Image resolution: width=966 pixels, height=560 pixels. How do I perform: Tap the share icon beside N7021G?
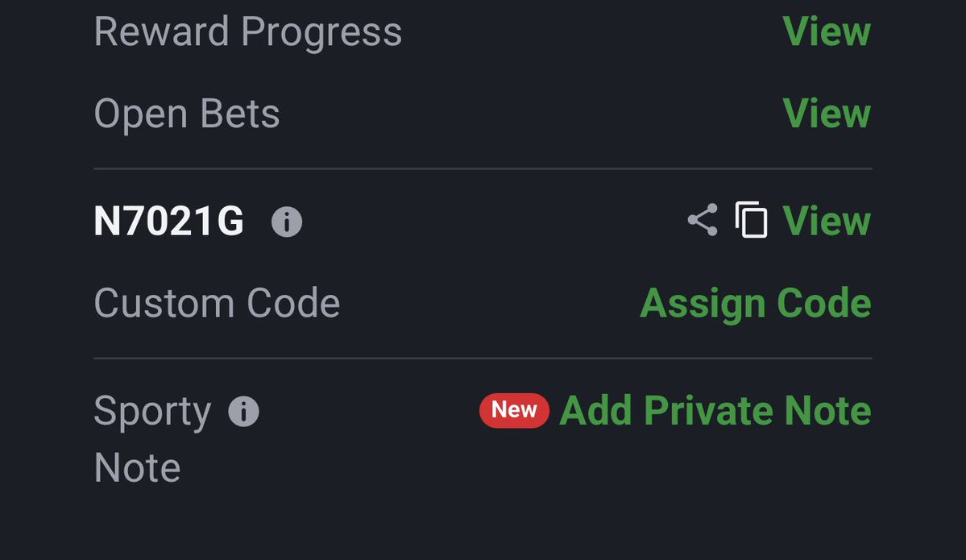[703, 220]
